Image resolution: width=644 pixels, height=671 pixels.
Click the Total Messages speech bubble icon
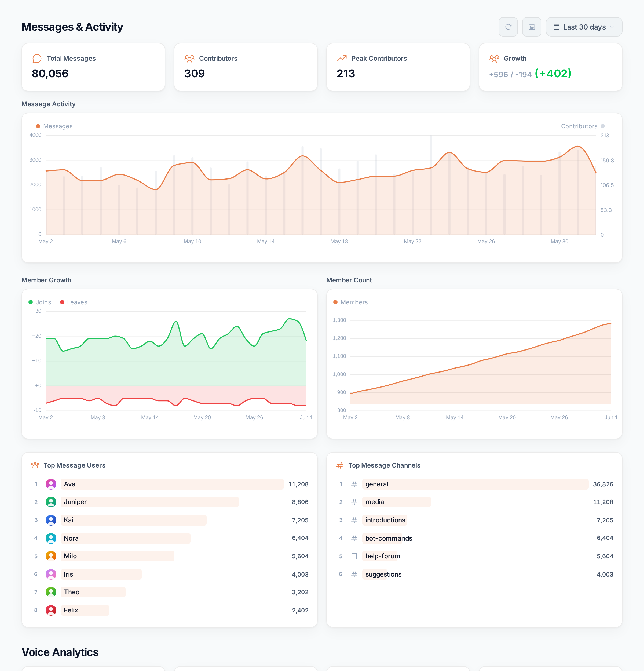37,59
